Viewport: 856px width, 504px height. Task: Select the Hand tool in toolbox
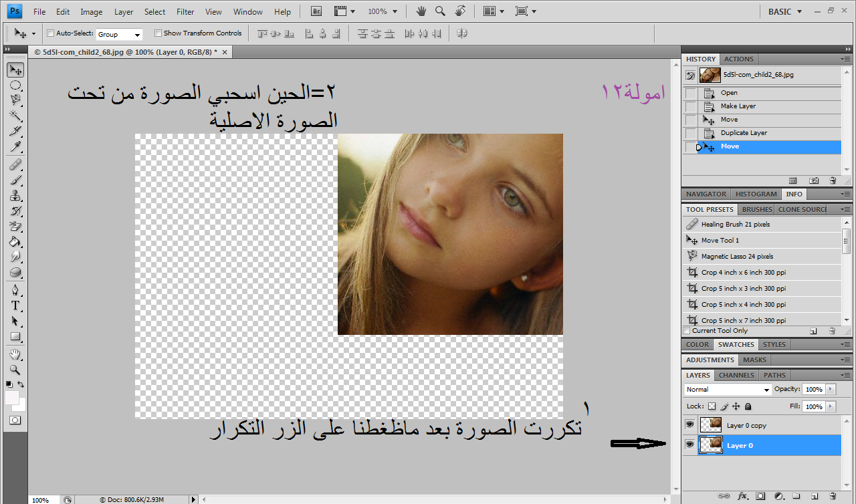15,354
